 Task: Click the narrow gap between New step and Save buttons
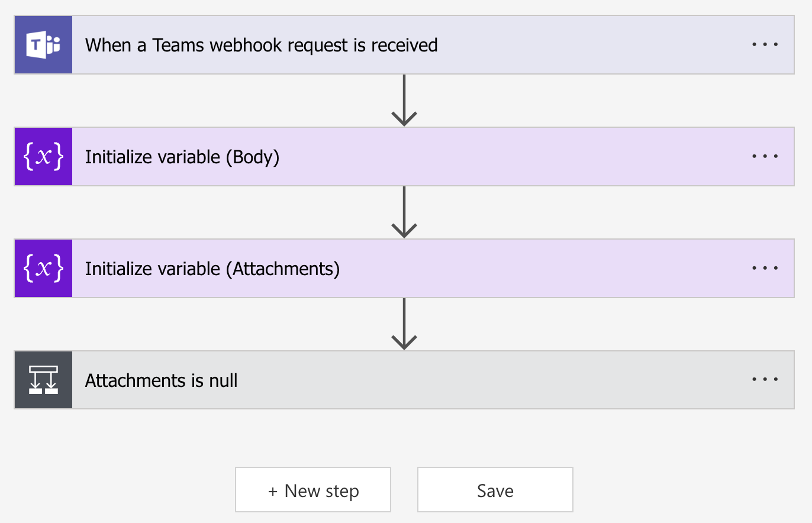point(404,490)
